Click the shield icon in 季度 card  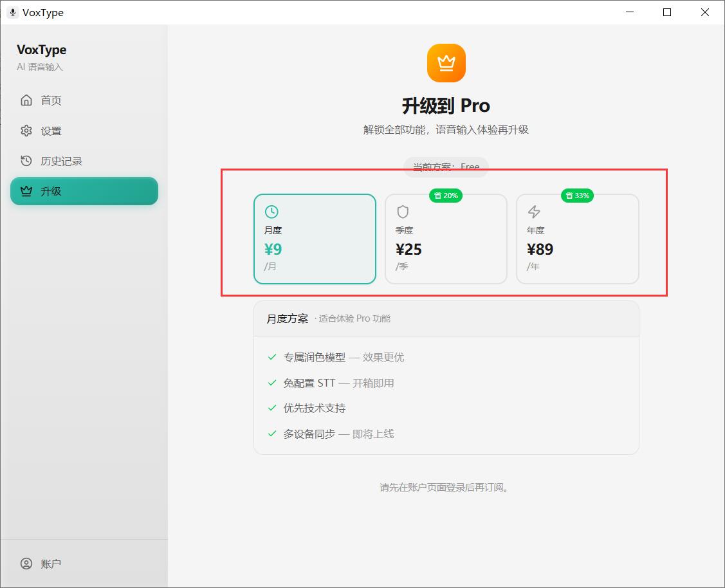tap(403, 212)
